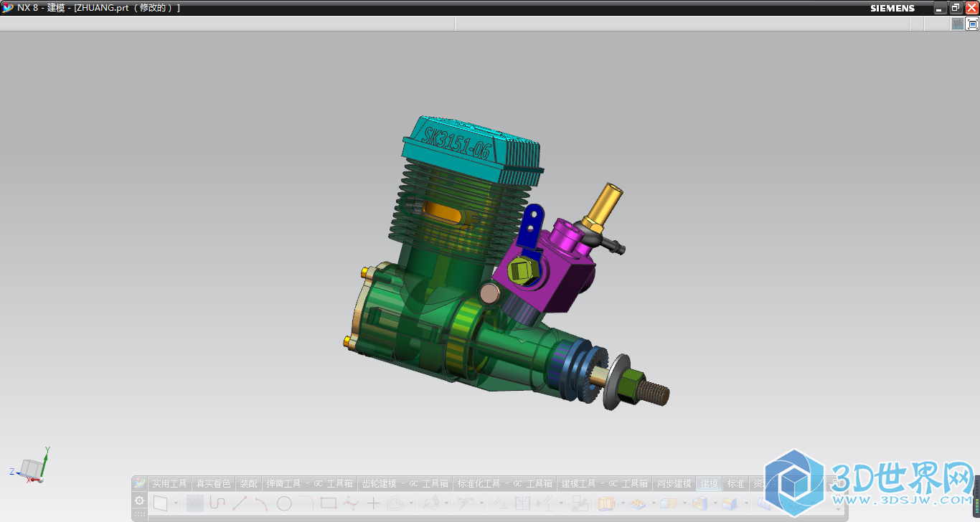Switch to the 标准 tab

pyautogui.click(x=736, y=484)
